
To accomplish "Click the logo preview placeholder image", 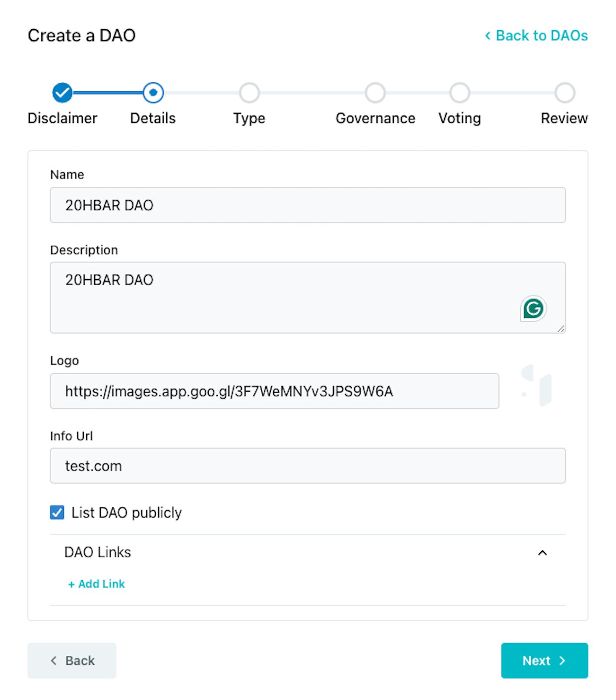I will point(536,385).
